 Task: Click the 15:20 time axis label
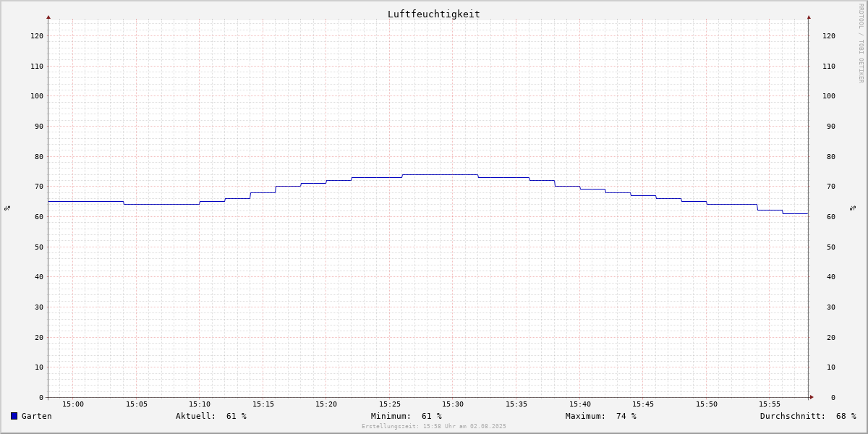[x=326, y=404]
